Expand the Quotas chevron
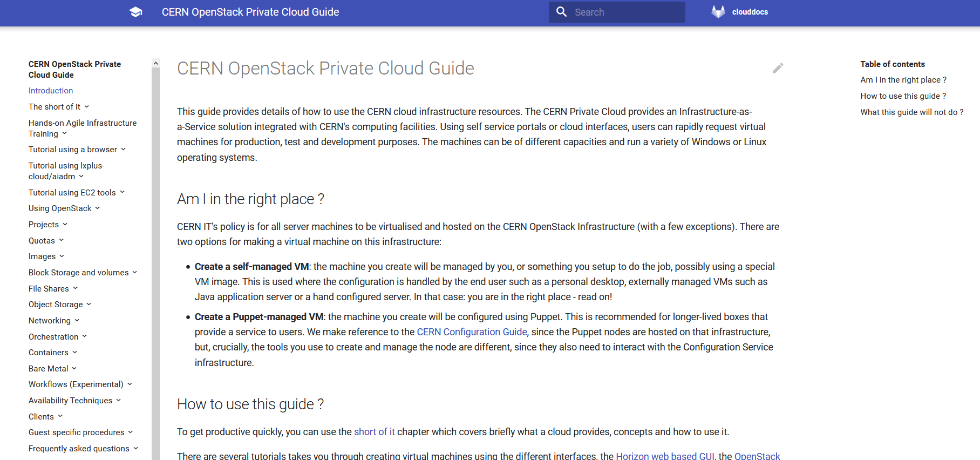980x460 pixels. [62, 240]
